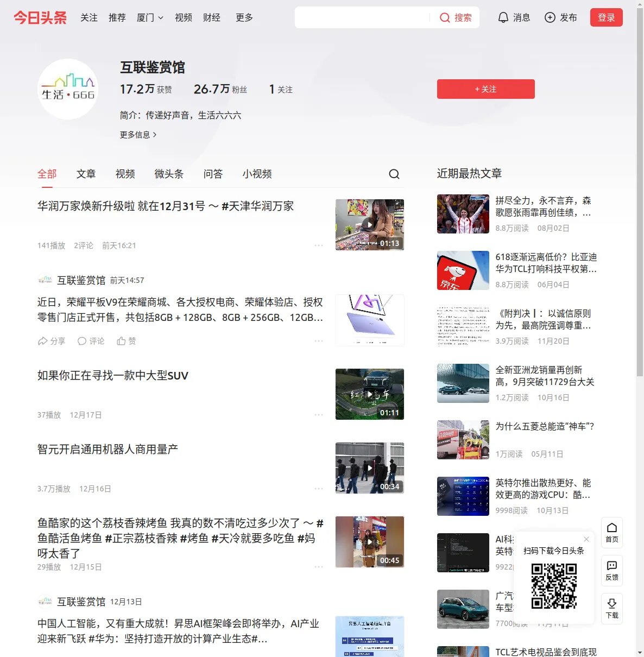Screen dimensions: 644x657
Task: Click the comment icon under 荣耀平板V9 post
Action: coord(82,341)
